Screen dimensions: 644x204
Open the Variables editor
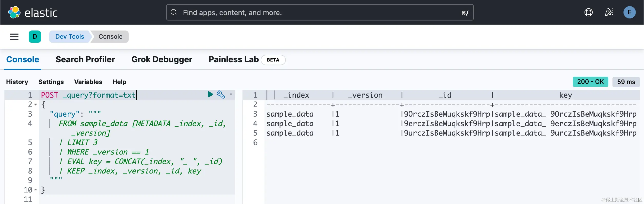tap(88, 82)
